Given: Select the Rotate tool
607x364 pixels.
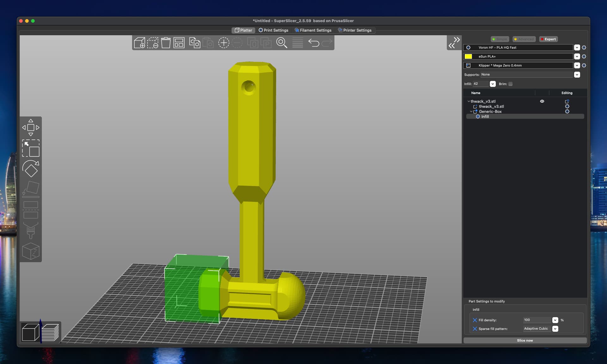Looking at the screenshot, I should [31, 169].
